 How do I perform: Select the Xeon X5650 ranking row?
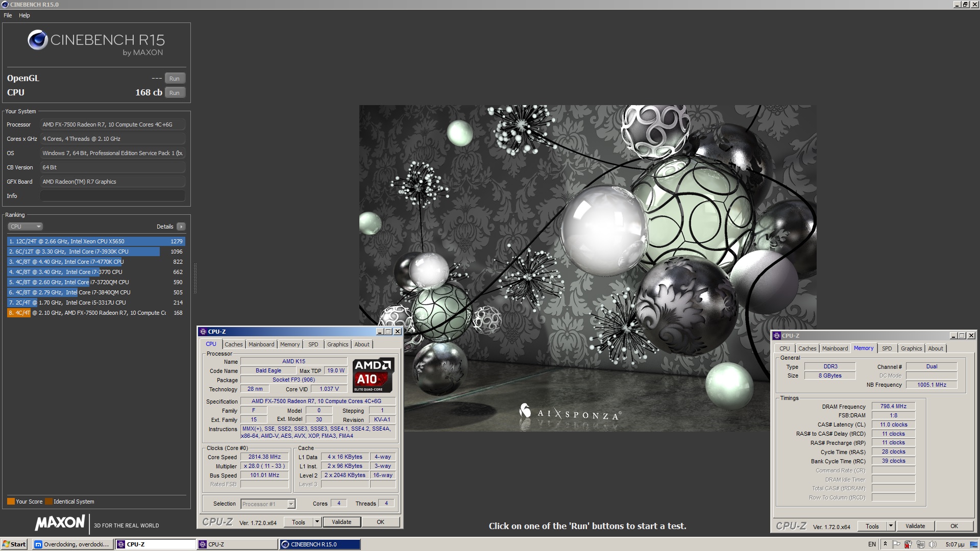(96, 241)
